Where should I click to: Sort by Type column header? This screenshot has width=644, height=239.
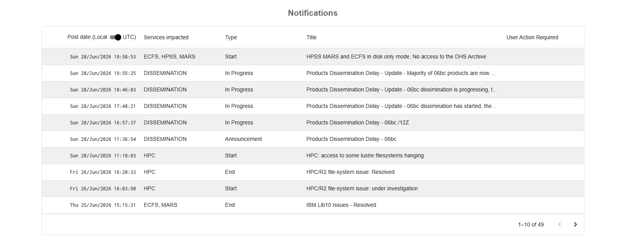tap(231, 37)
